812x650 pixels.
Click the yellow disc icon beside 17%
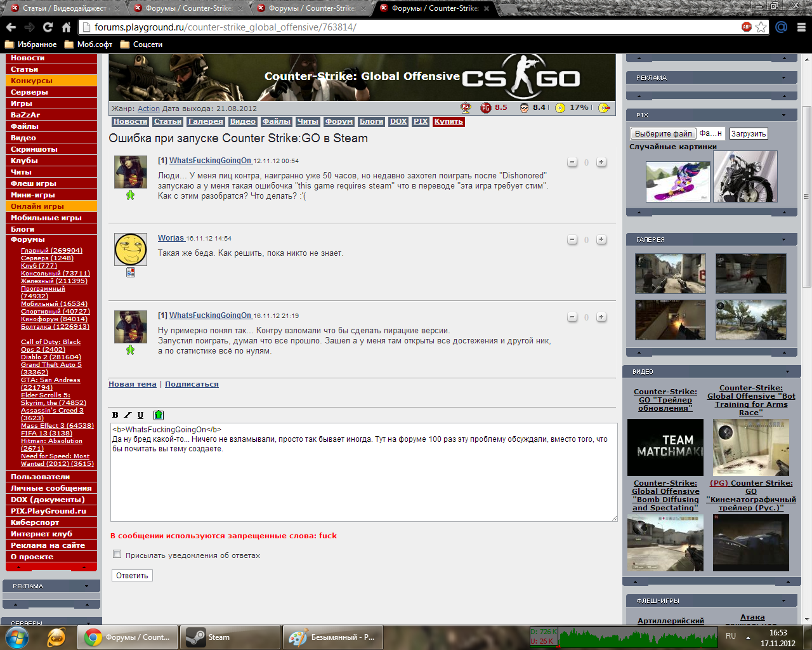point(560,108)
